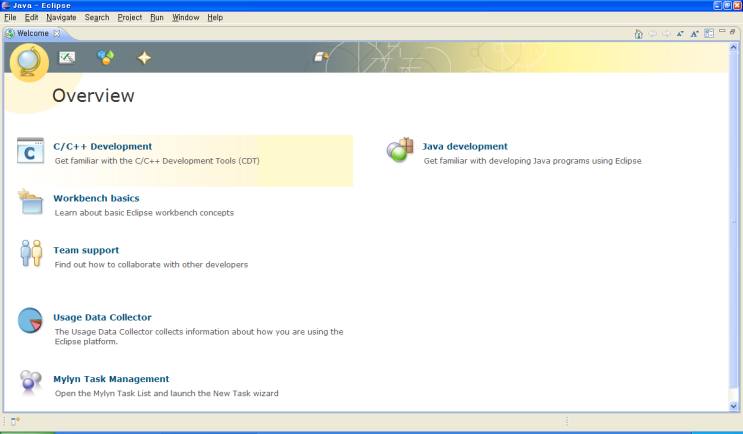Click the Workbench basics folder icon
This screenshot has width=743, height=434.
coord(30,202)
